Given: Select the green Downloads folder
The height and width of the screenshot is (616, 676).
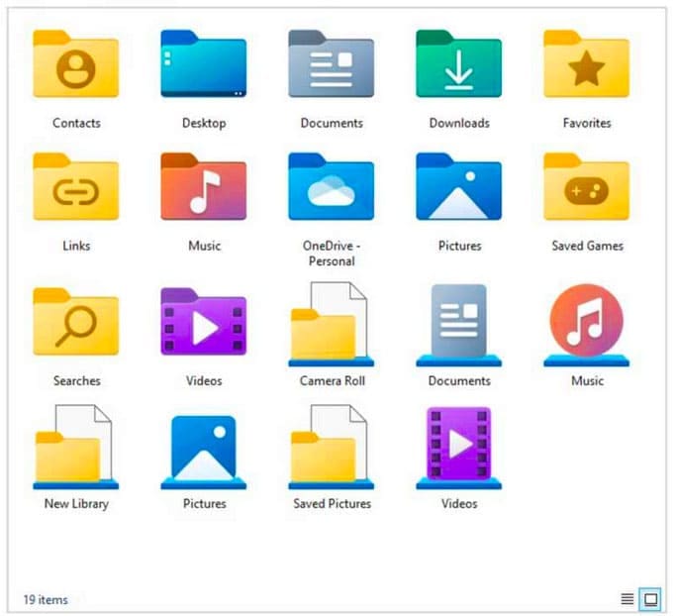Looking at the screenshot, I should (x=459, y=65).
